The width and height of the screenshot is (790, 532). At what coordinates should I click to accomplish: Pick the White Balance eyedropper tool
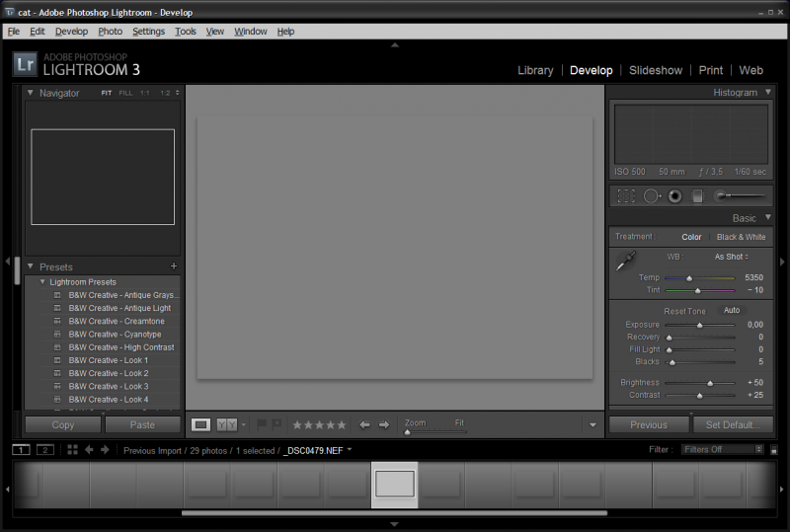click(626, 261)
